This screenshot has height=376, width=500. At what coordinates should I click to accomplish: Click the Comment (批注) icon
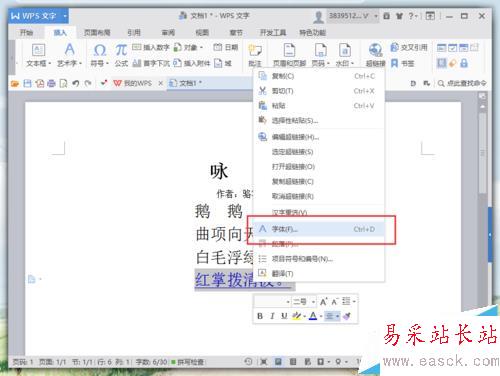click(255, 51)
